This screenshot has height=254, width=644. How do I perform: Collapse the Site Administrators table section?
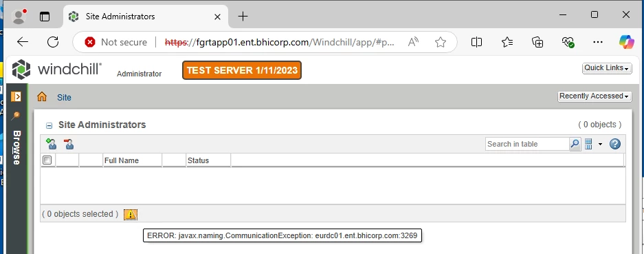tap(49, 125)
